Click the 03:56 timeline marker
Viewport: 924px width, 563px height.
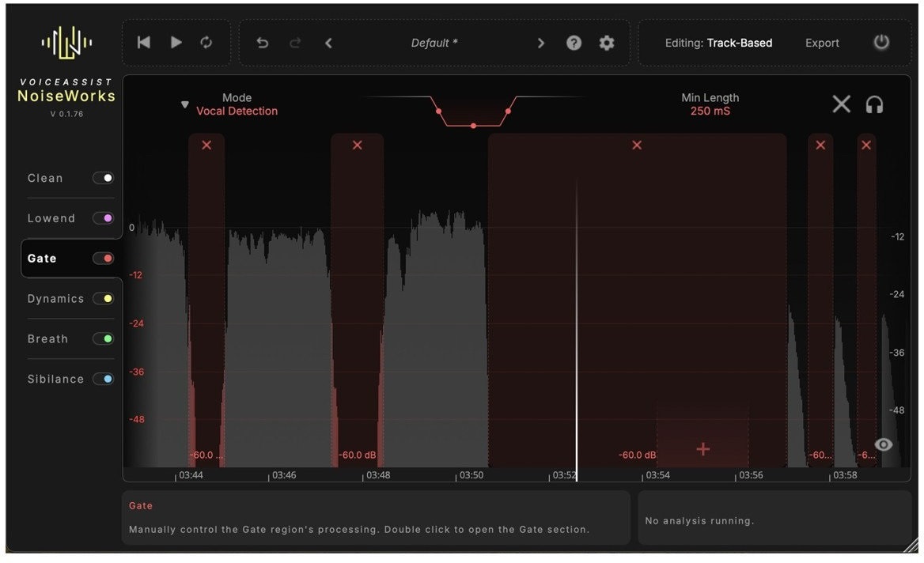(750, 474)
